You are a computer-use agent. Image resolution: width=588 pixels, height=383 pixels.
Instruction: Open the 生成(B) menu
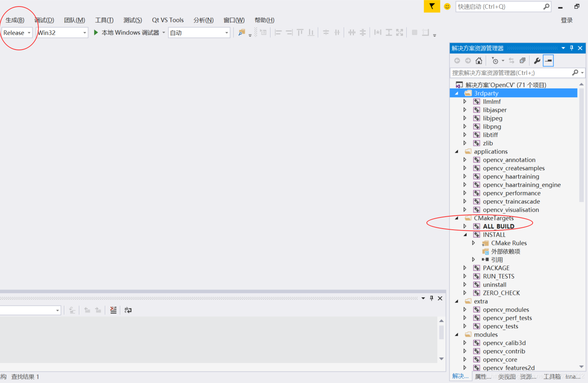[x=15, y=20]
